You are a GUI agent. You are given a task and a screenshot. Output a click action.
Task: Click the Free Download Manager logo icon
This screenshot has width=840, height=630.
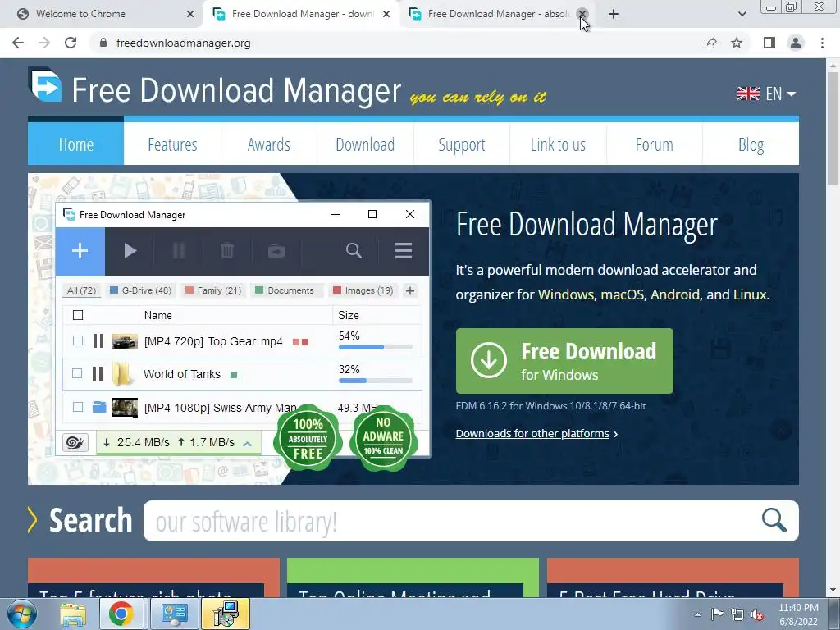[45, 84]
